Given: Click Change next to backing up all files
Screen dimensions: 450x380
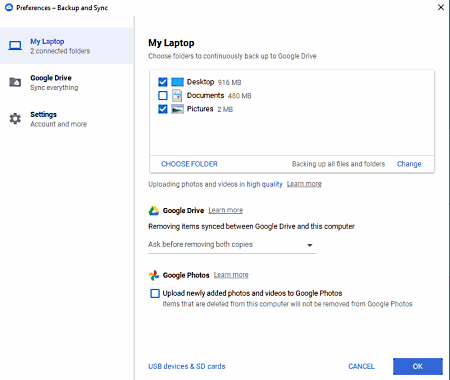Looking at the screenshot, I should click(409, 164).
